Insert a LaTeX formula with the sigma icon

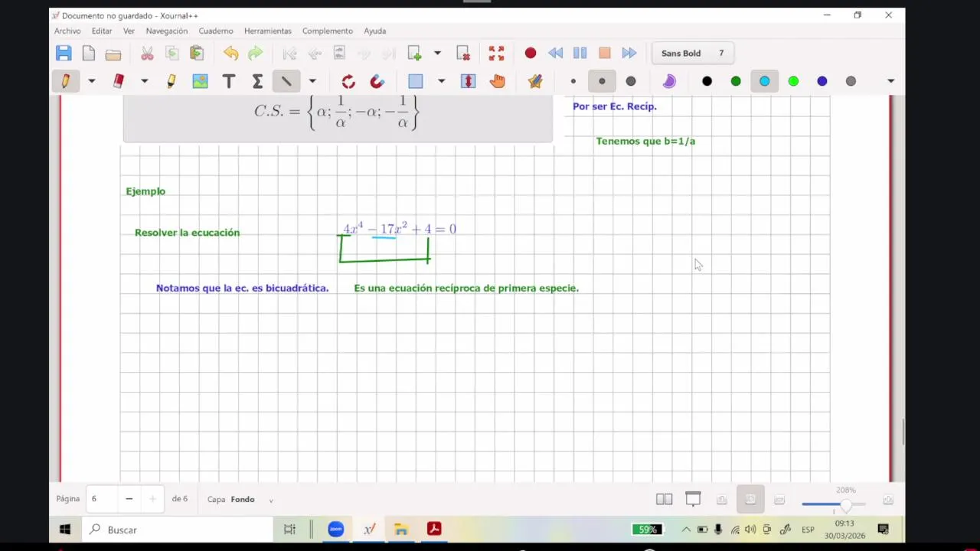pyautogui.click(x=257, y=81)
